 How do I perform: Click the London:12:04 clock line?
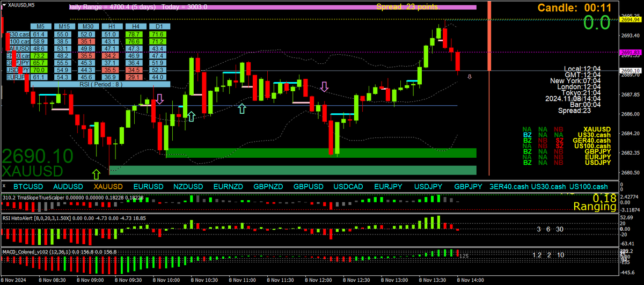[x=579, y=87]
